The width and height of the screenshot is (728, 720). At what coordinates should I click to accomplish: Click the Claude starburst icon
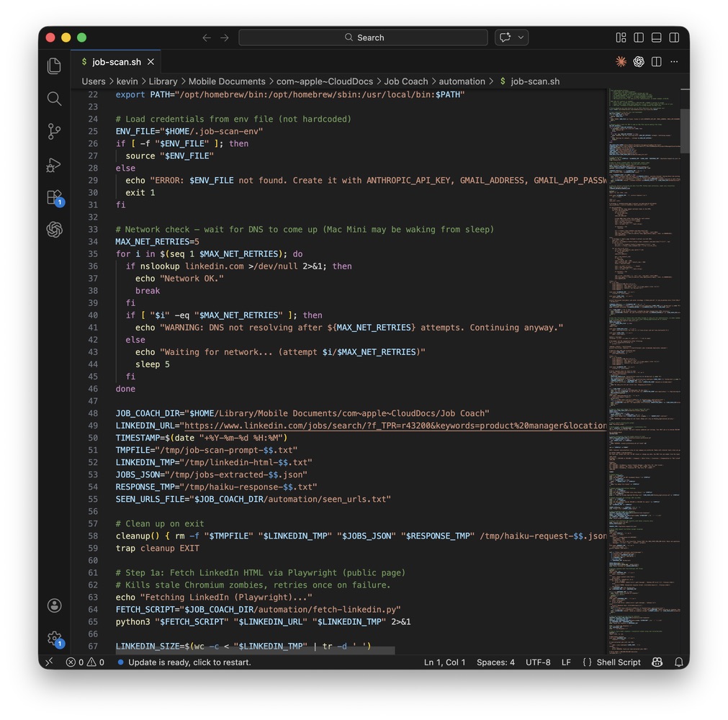(x=621, y=62)
